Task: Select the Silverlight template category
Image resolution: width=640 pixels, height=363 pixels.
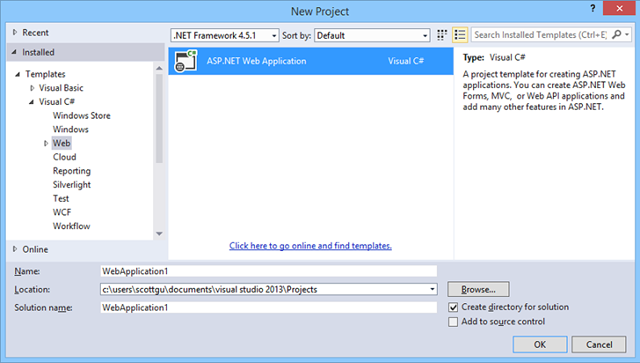Action: click(x=72, y=185)
